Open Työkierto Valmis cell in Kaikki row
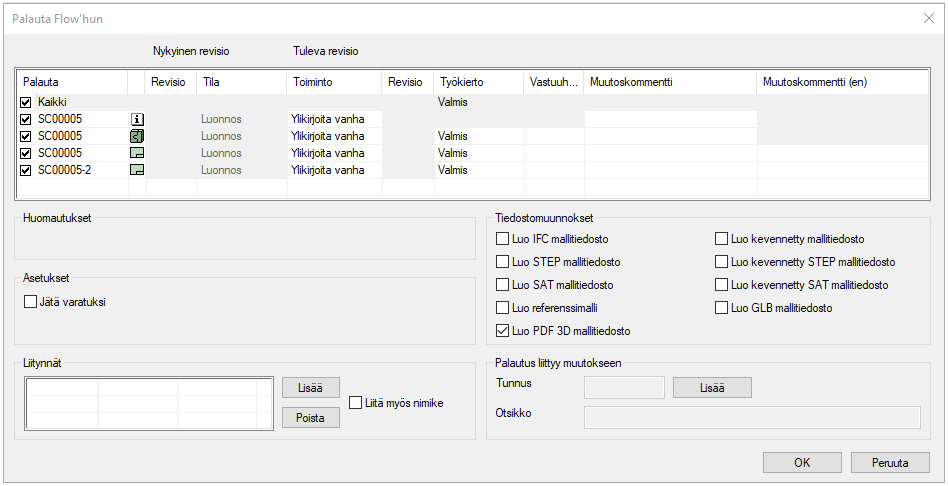Screen dimensions: 948x486 [x=478, y=102]
